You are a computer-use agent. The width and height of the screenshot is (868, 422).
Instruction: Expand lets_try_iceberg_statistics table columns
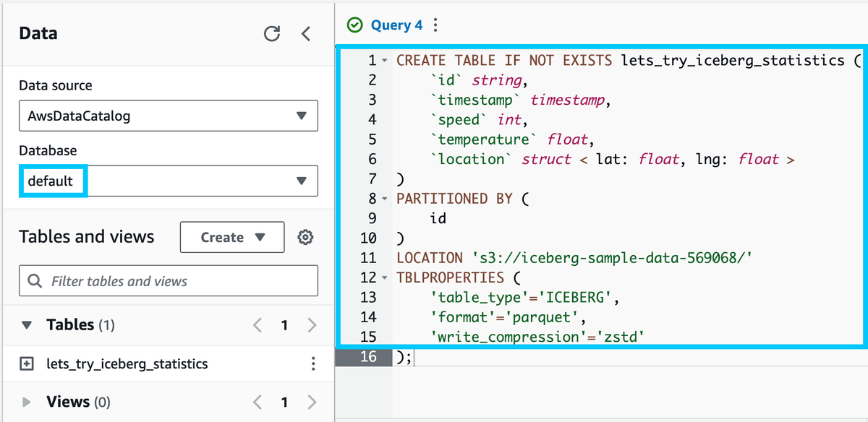click(27, 363)
